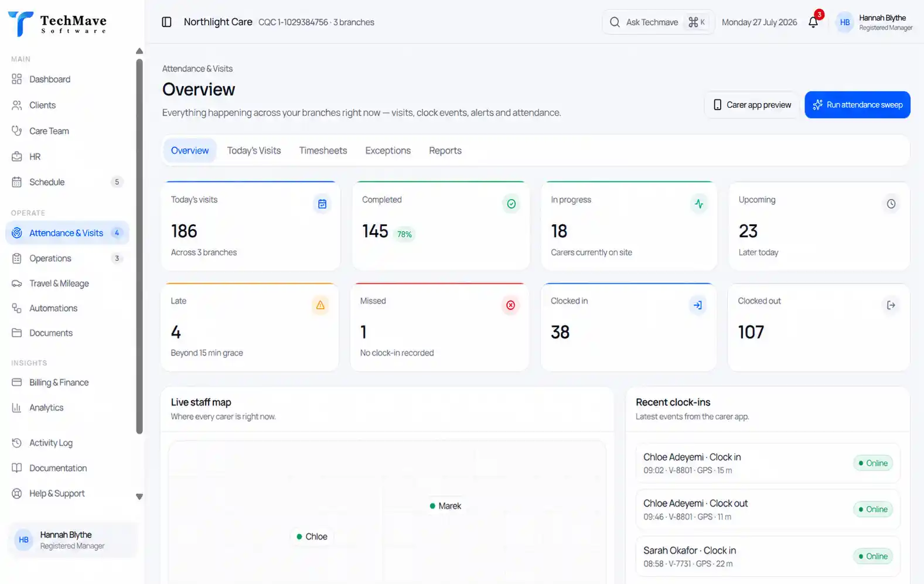Collapse the sidebar panel icon
Image resolution: width=924 pixels, height=584 pixels.
[166, 22]
